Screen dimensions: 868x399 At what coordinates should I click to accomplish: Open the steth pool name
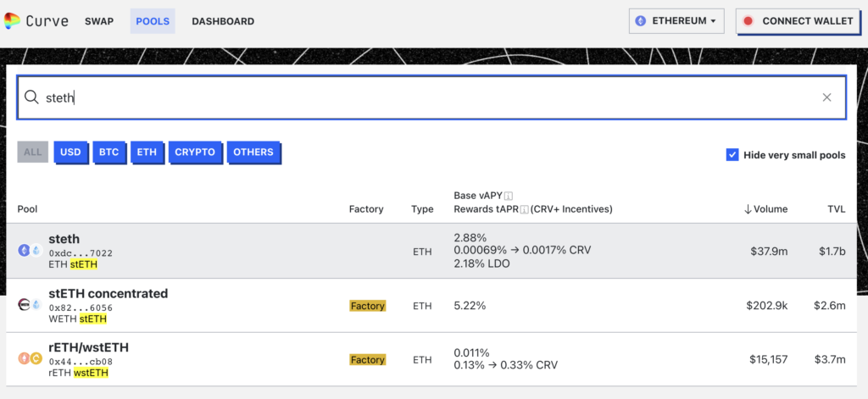64,239
